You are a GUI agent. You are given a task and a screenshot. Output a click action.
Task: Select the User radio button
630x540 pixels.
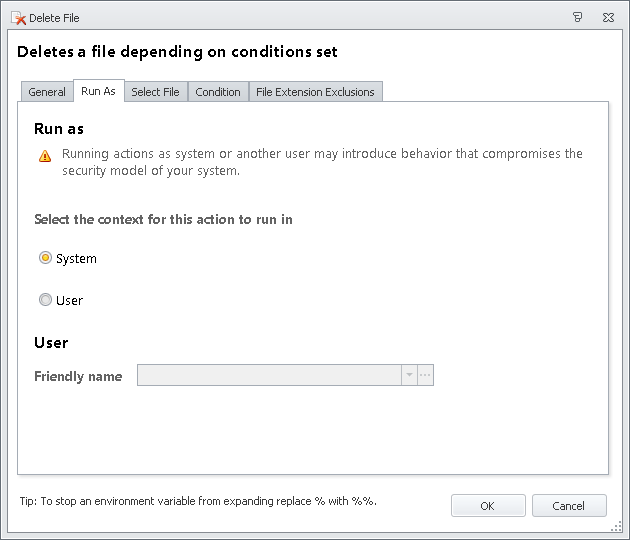tap(45, 300)
